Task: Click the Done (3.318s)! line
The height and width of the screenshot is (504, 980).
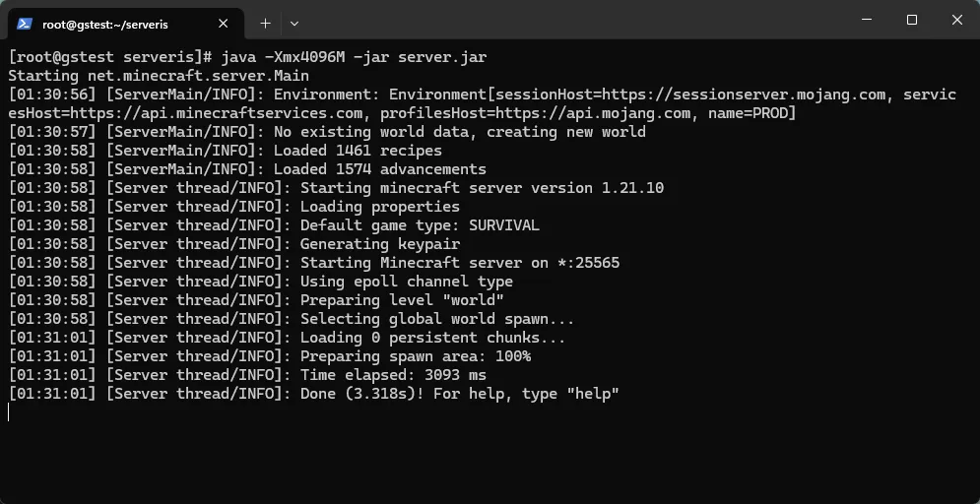Action: pyautogui.click(x=314, y=394)
